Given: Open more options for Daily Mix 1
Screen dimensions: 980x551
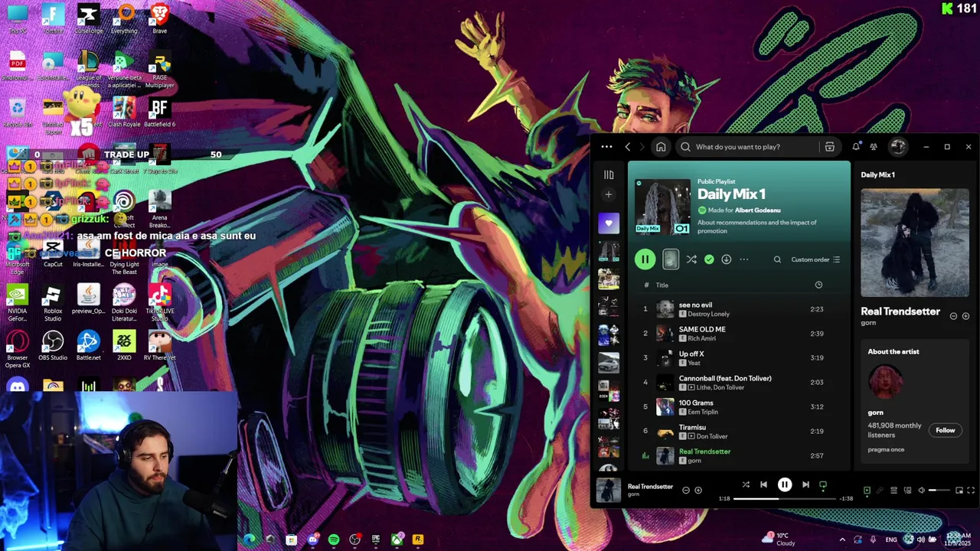Looking at the screenshot, I should tap(743, 259).
